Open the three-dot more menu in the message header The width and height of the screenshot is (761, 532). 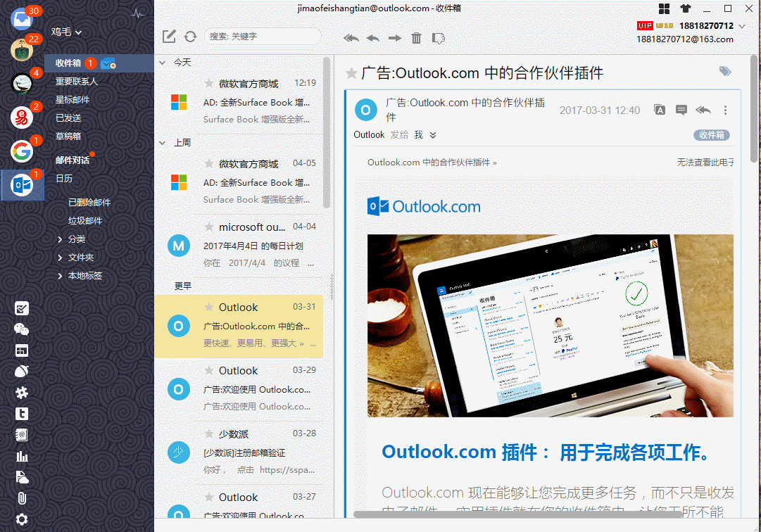click(726, 110)
